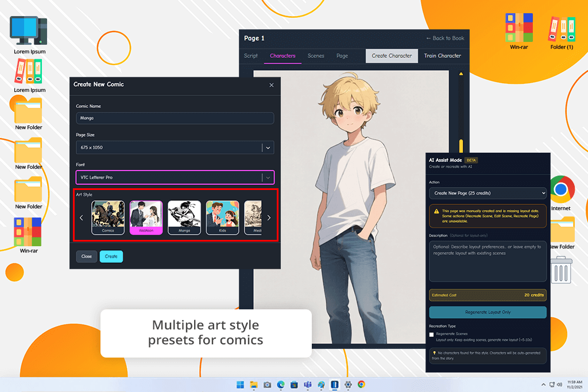Screen dimensions: 588x392
Task: Click the network icon in system tray
Action: (x=552, y=385)
